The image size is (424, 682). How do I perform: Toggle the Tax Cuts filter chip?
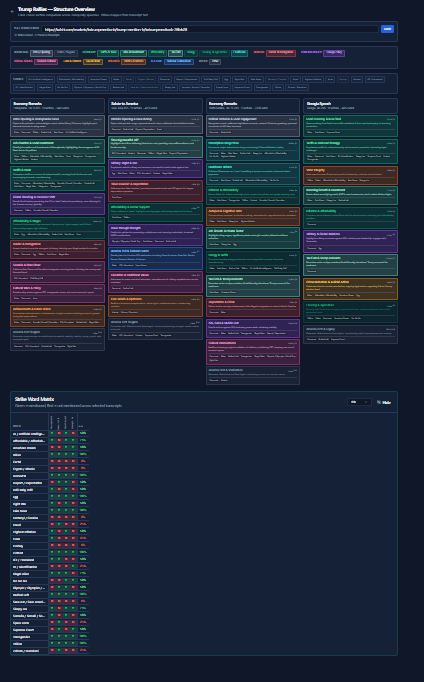175,53
